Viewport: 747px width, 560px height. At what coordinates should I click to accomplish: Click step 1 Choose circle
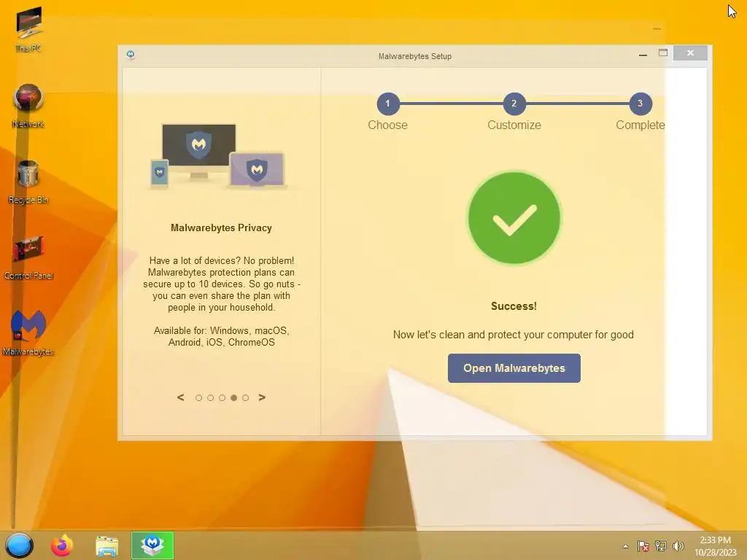[x=388, y=104]
